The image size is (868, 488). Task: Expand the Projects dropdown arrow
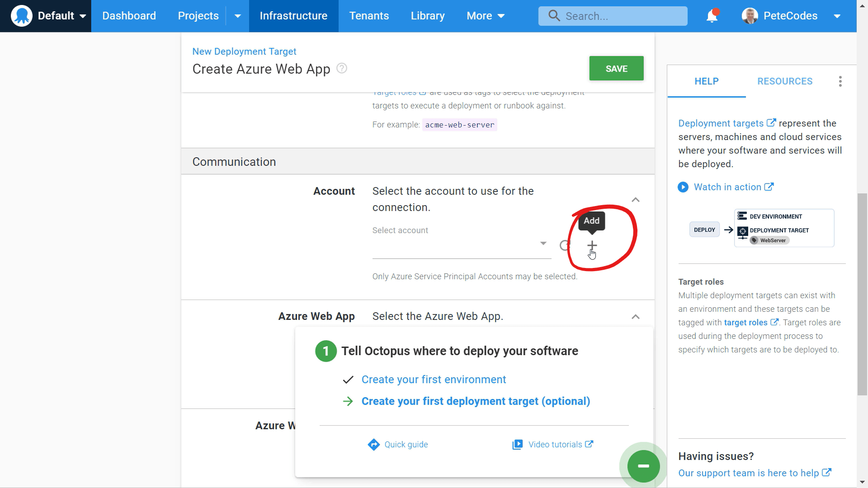coord(237,16)
